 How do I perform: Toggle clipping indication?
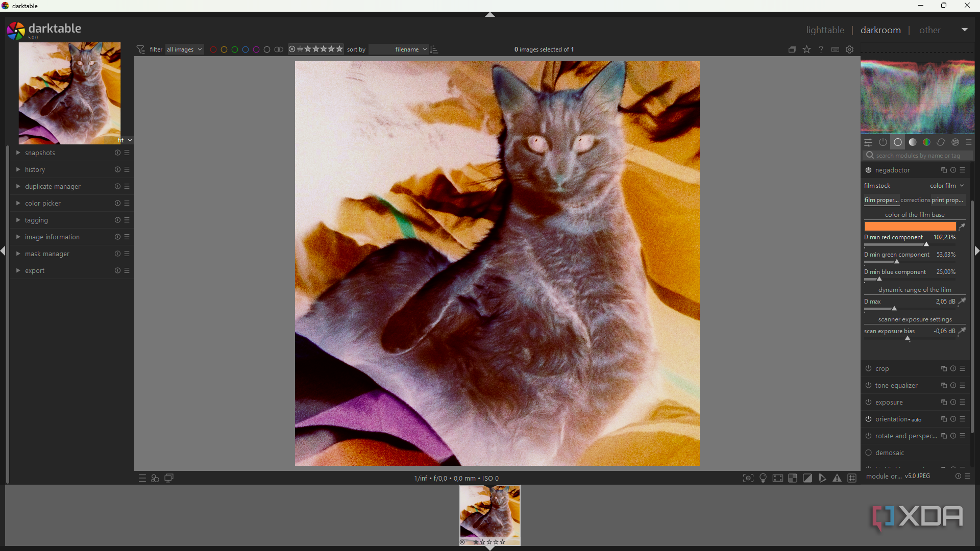tap(807, 478)
